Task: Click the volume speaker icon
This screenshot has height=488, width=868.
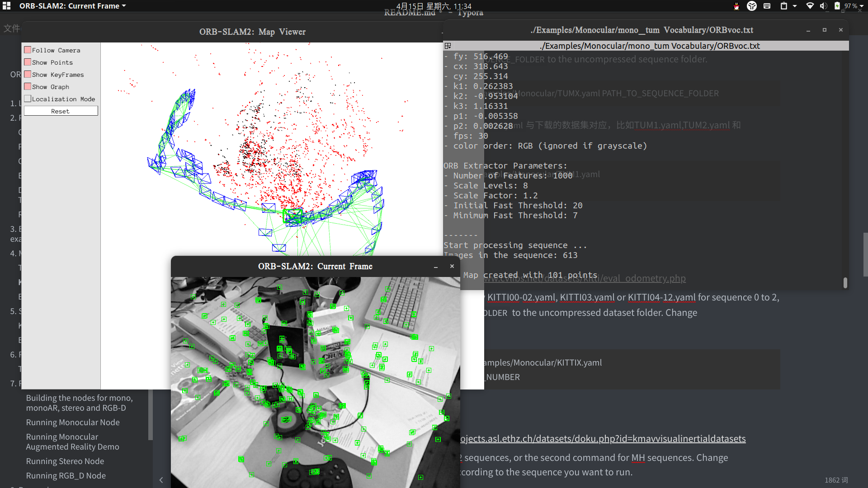Action: pos(823,6)
